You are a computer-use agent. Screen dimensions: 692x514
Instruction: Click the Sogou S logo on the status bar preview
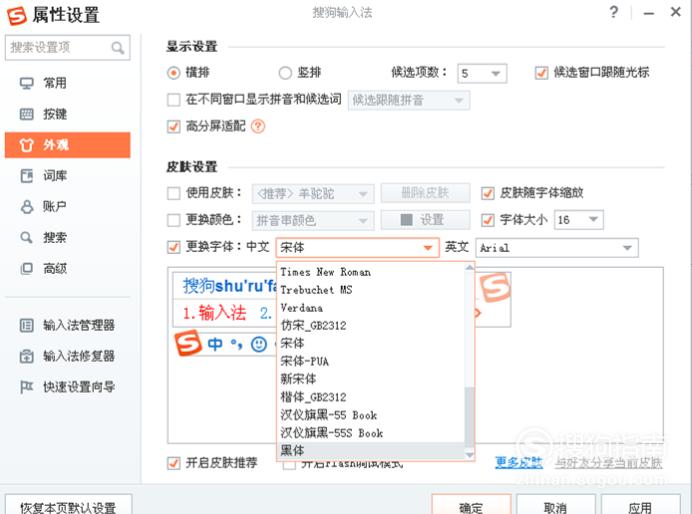click(x=188, y=343)
